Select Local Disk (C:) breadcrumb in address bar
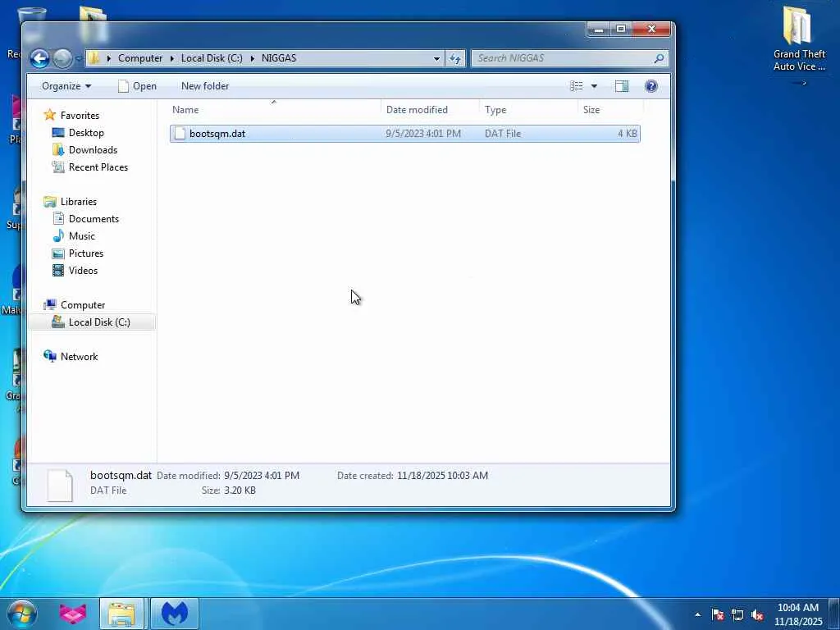Screen dimensions: 840x630 click(x=212, y=58)
